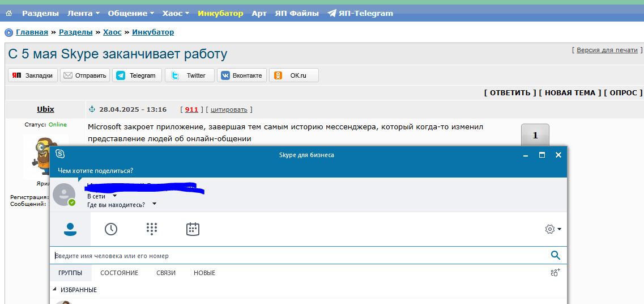Open the Хаос dropdown menu
The width and height of the screenshot is (644, 304).
tap(176, 13)
